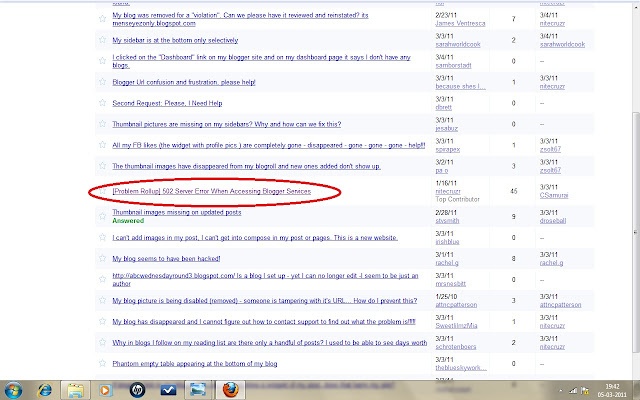Star the 'Blogger Url confusion' thread
Image resolution: width=640 pixels, height=400 pixels.
click(x=102, y=82)
